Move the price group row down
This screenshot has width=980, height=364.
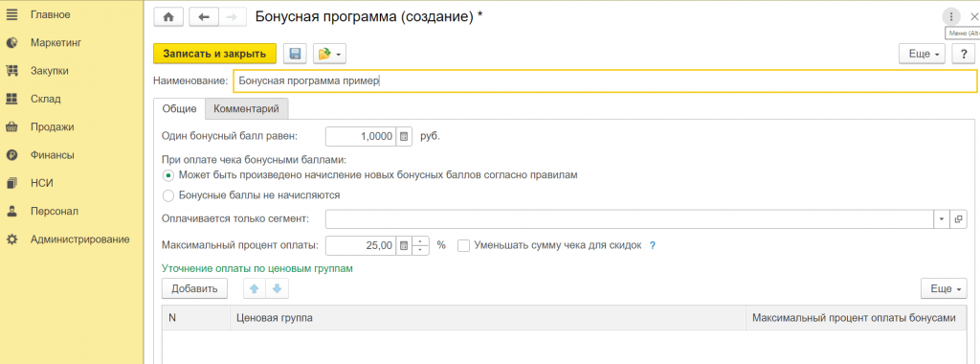(277, 289)
